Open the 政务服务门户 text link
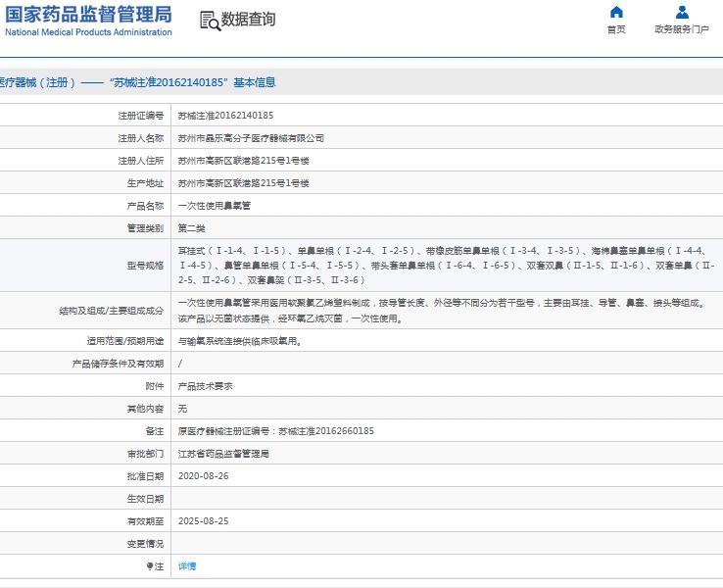Viewport: 723px width, 588px height. (x=682, y=29)
